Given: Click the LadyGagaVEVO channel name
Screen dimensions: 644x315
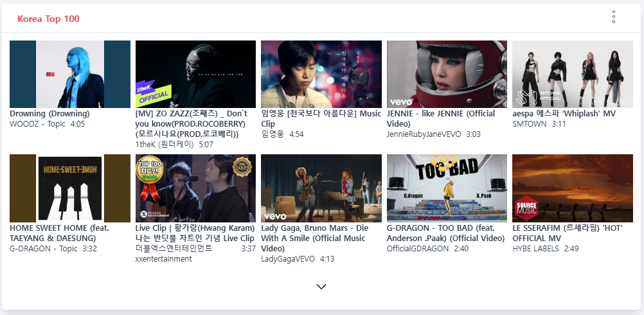Looking at the screenshot, I should click(288, 258).
